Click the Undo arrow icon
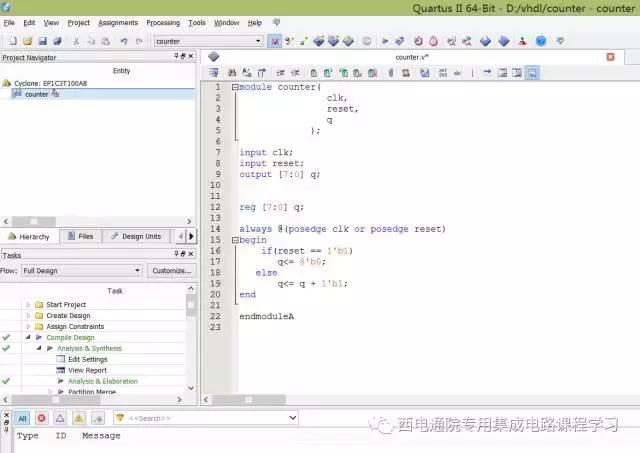This screenshot has width=640, height=453. (124, 41)
